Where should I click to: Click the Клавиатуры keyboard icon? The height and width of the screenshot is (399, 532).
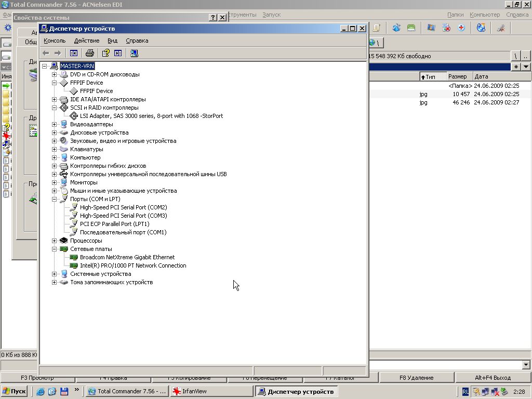[64, 149]
